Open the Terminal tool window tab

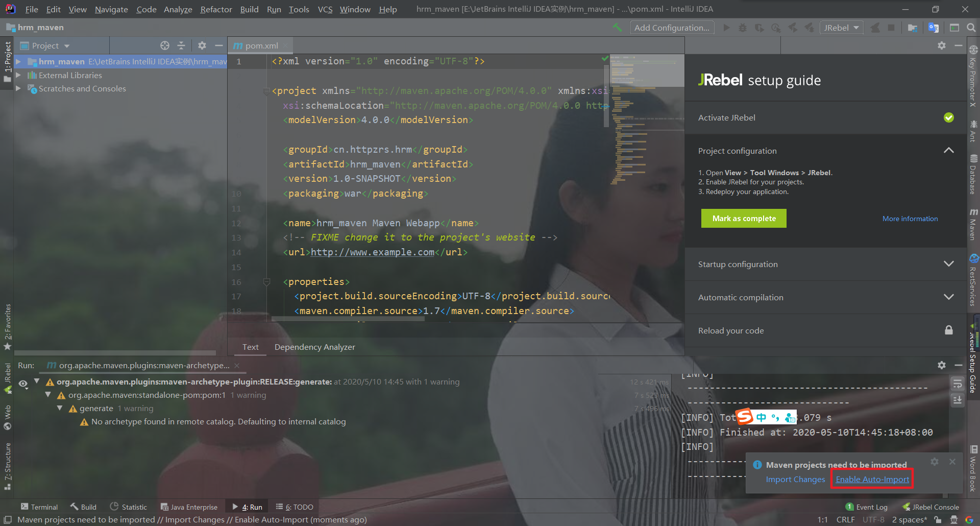[39, 507]
